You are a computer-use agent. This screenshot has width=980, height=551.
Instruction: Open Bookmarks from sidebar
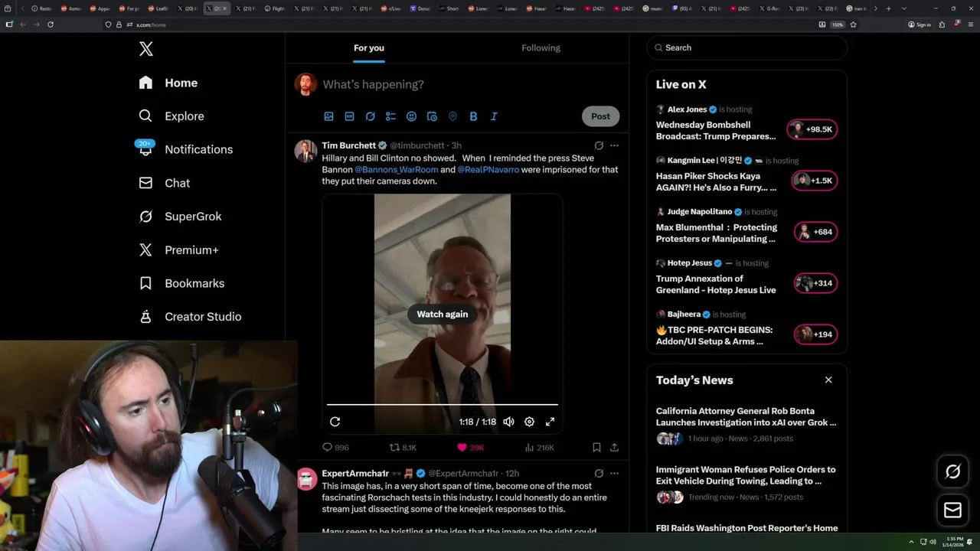click(181, 283)
